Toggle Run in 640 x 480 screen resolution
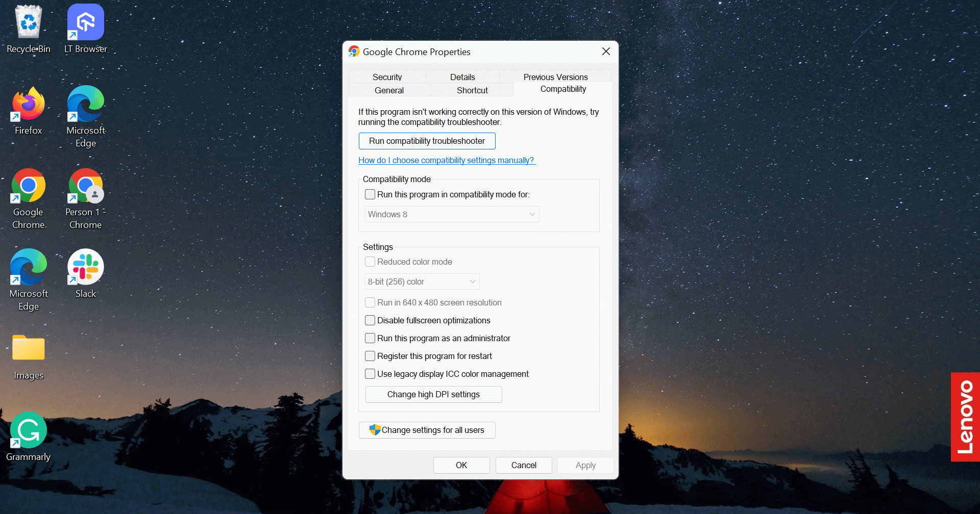This screenshot has height=514, width=980. tap(370, 302)
